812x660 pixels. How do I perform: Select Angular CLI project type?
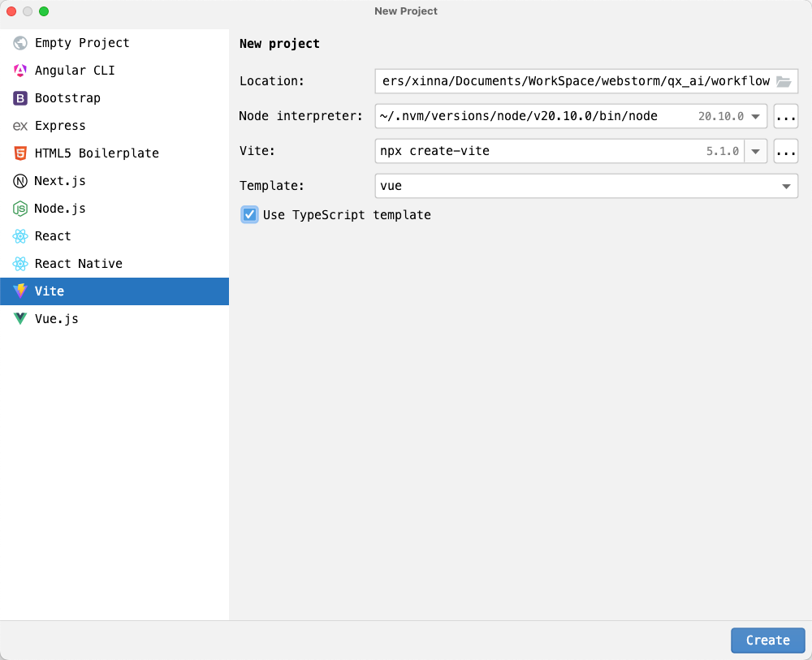click(114, 71)
